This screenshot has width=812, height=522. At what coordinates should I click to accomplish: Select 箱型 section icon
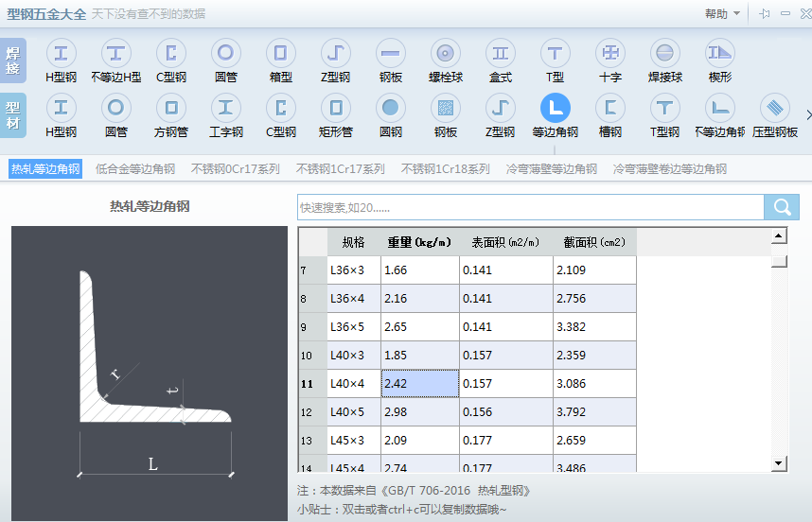click(281, 53)
